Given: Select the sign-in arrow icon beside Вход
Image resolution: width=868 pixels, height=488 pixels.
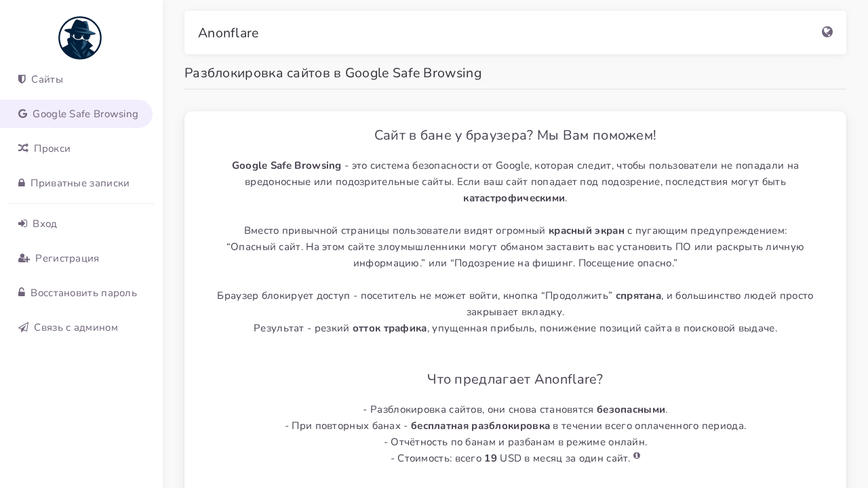Looking at the screenshot, I should point(22,224).
